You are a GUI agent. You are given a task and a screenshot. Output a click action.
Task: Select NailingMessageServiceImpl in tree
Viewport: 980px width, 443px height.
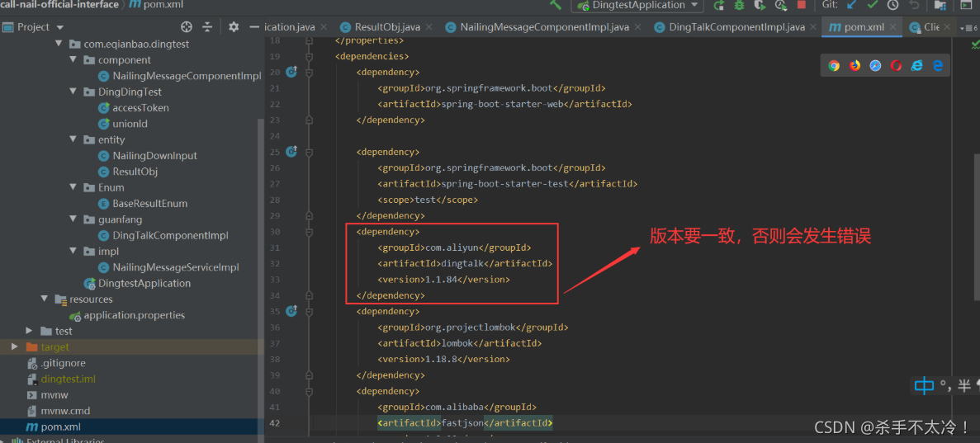[x=176, y=266]
